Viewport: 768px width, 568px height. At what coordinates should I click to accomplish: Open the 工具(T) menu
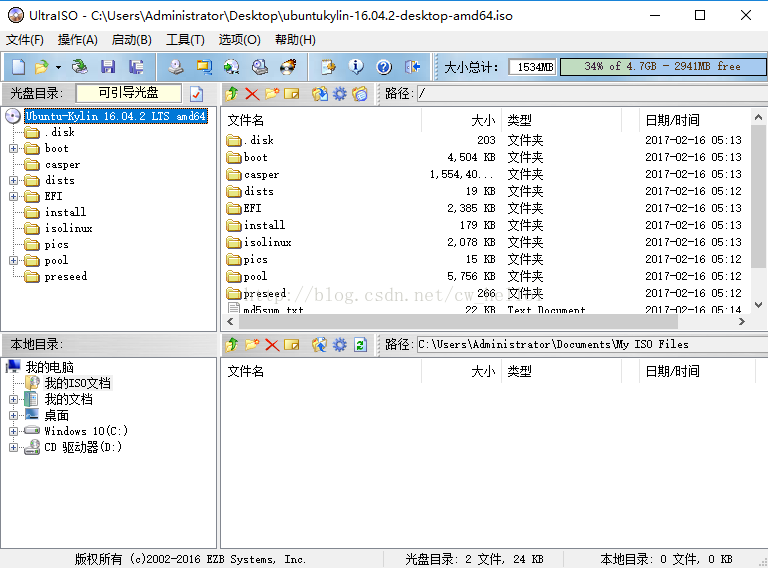185,40
